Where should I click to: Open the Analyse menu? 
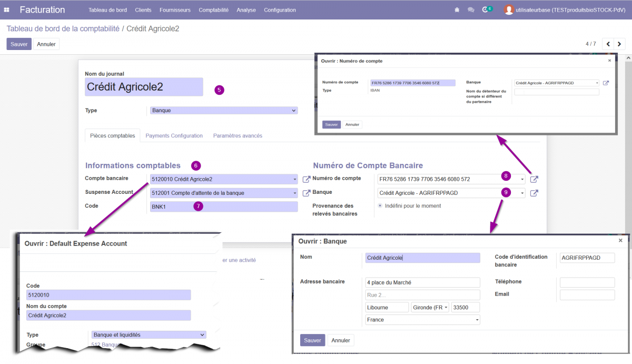point(246,10)
